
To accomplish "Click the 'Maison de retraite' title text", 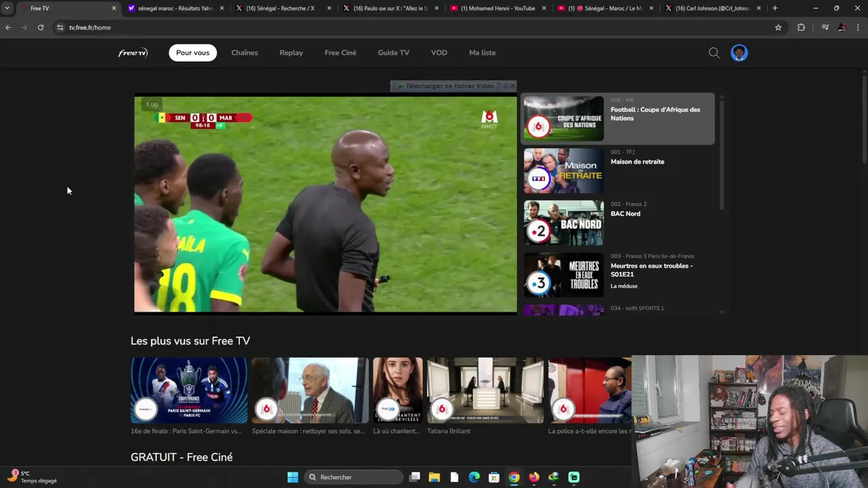I will pos(637,162).
